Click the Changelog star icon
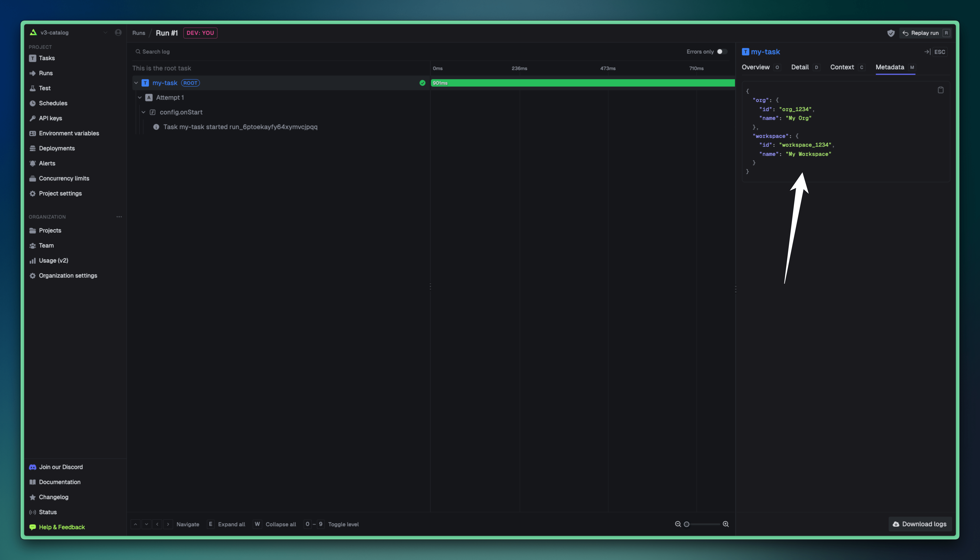This screenshot has height=560, width=980. click(x=33, y=497)
